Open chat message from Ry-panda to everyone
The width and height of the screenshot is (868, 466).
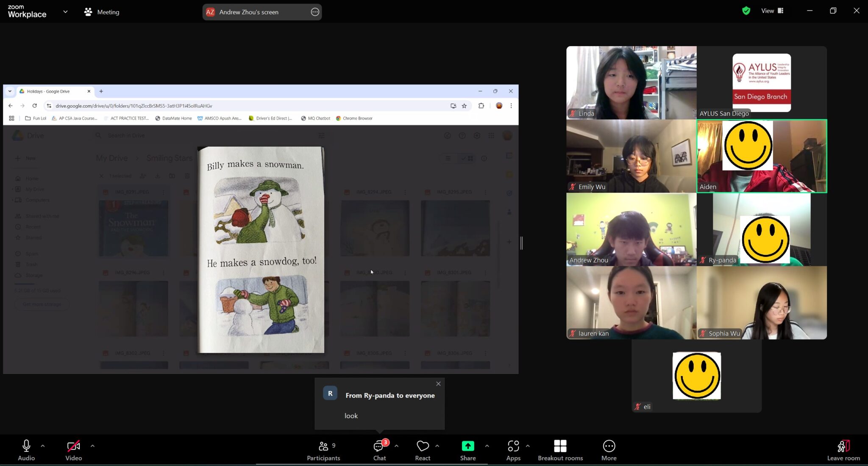click(379, 404)
